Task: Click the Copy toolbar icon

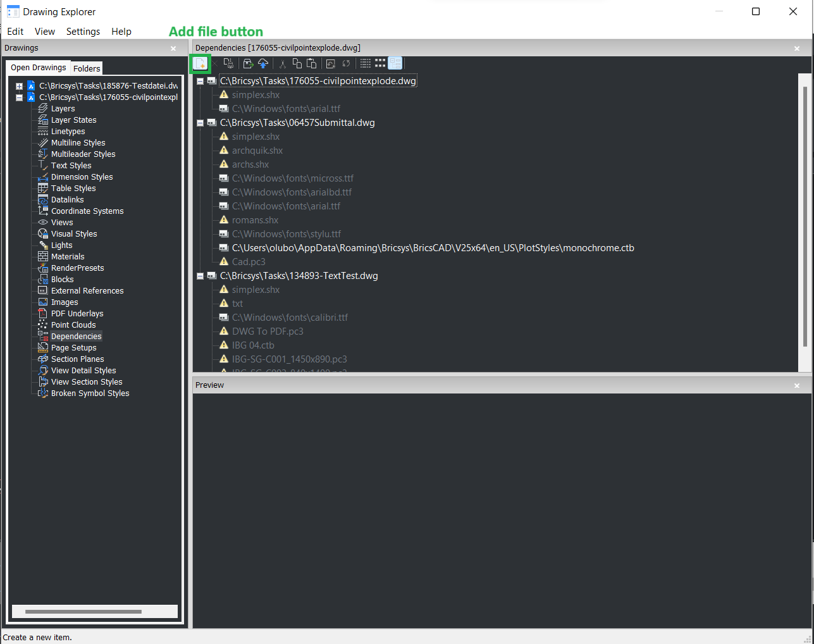Action: coord(297,63)
